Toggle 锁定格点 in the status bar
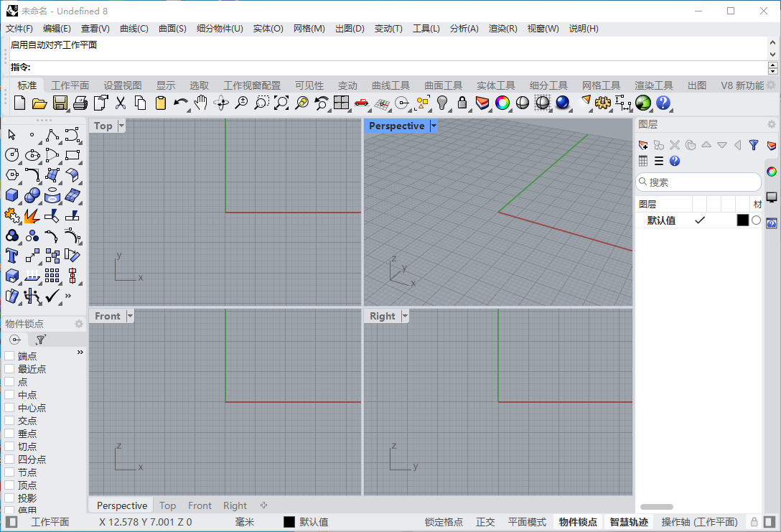The width and height of the screenshot is (781, 532). click(x=444, y=521)
